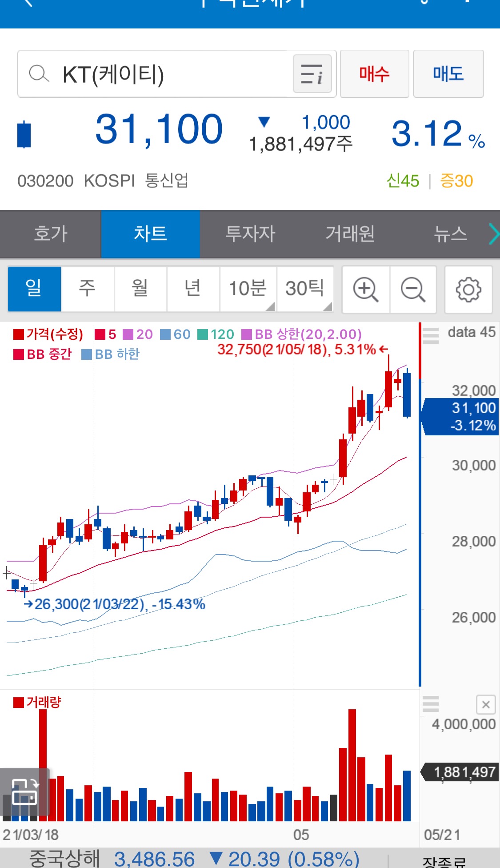Select the 월 monthly chart period
The height and width of the screenshot is (868, 500).
[140, 289]
